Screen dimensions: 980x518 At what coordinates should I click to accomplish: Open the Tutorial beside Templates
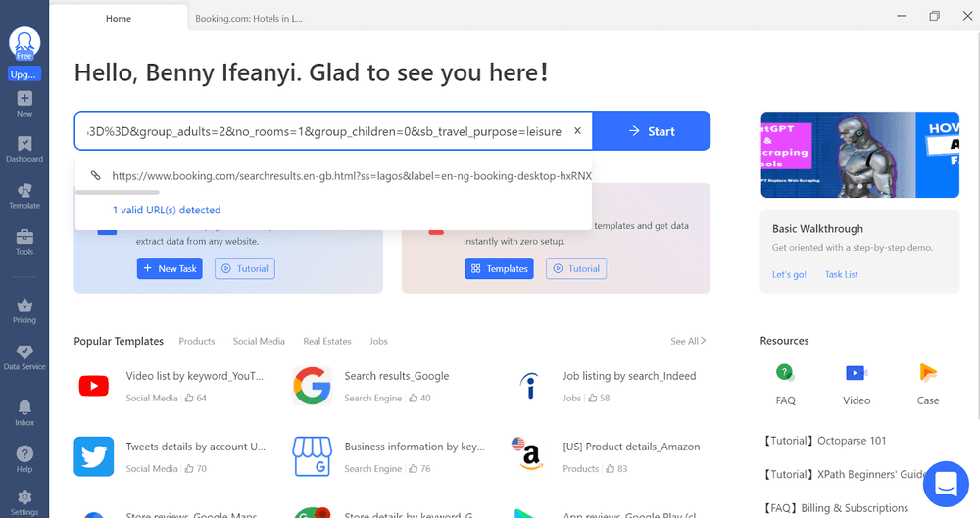576,268
